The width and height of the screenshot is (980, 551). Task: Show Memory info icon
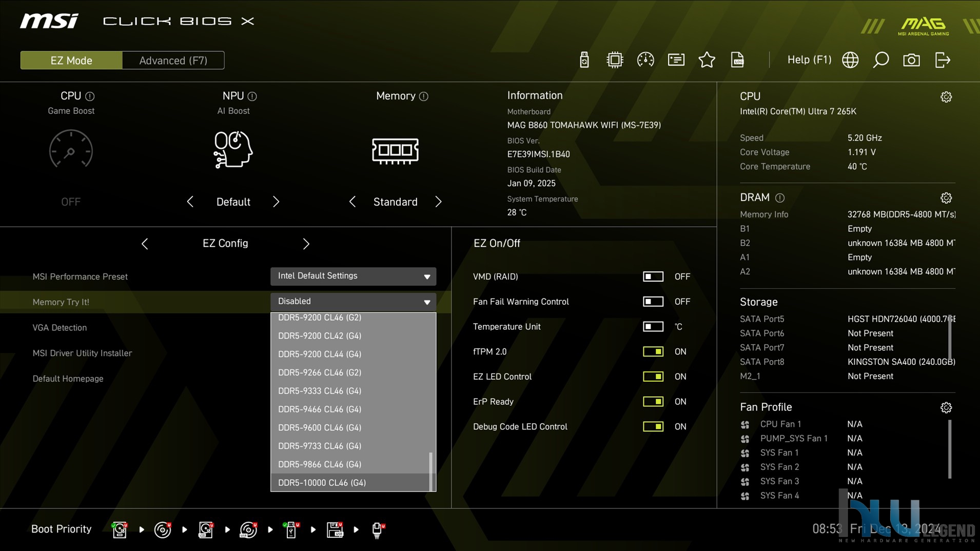(423, 96)
